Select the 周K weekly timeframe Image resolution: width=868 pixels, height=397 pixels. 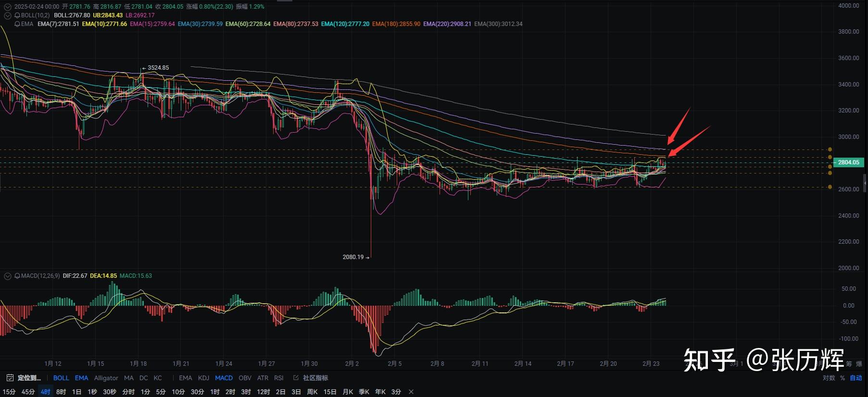click(x=312, y=392)
